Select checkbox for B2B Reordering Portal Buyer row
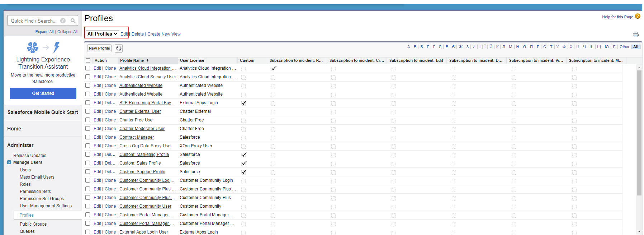Screen dimensions: 644x235 pos(87,103)
